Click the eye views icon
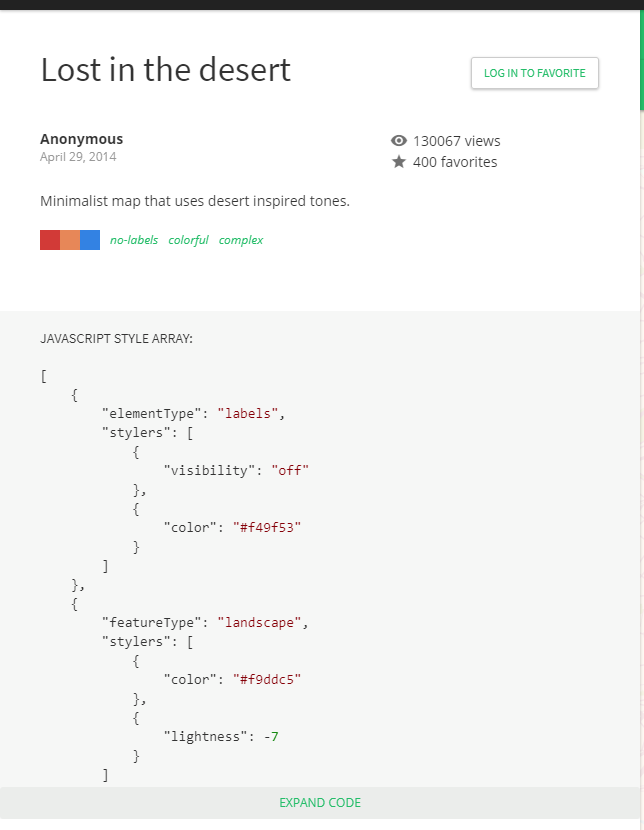This screenshot has width=644, height=830. (x=399, y=141)
